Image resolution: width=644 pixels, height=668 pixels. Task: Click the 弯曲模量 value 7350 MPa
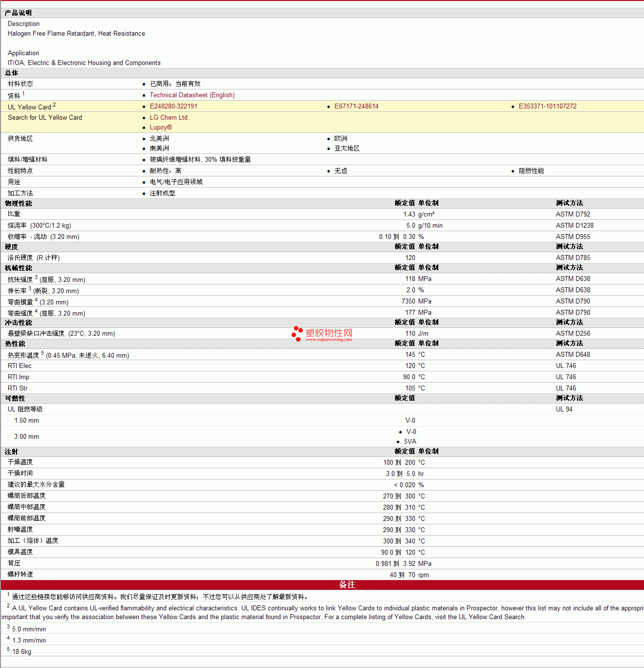(x=416, y=302)
